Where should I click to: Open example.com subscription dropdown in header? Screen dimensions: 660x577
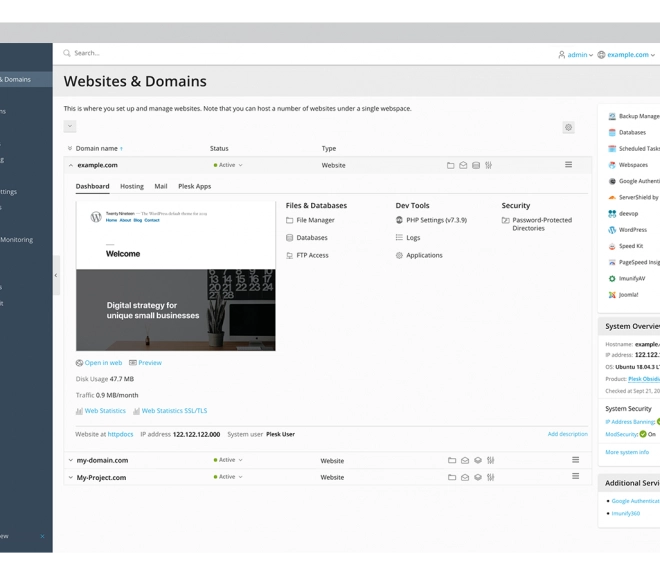tap(631, 55)
